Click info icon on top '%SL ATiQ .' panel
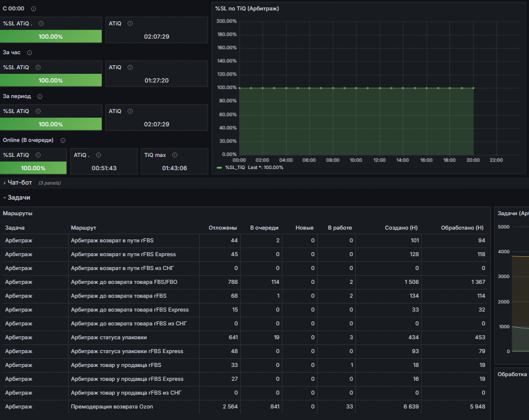529x420 pixels. (x=41, y=24)
